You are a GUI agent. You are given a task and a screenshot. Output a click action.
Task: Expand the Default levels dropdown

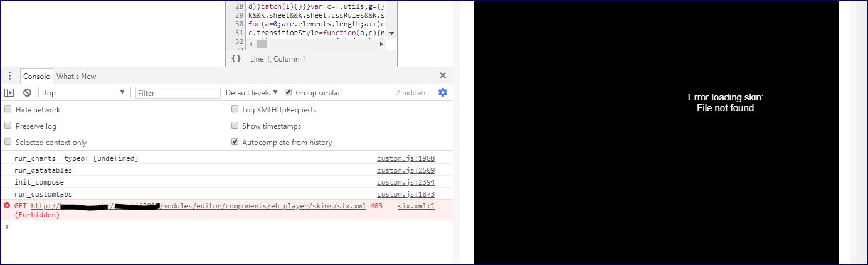[251, 92]
